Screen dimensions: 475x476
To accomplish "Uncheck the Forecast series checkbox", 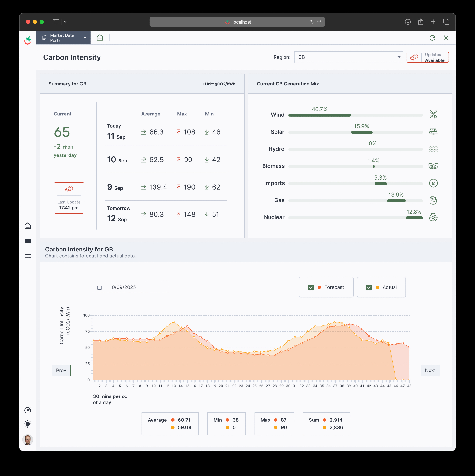I will [311, 287].
